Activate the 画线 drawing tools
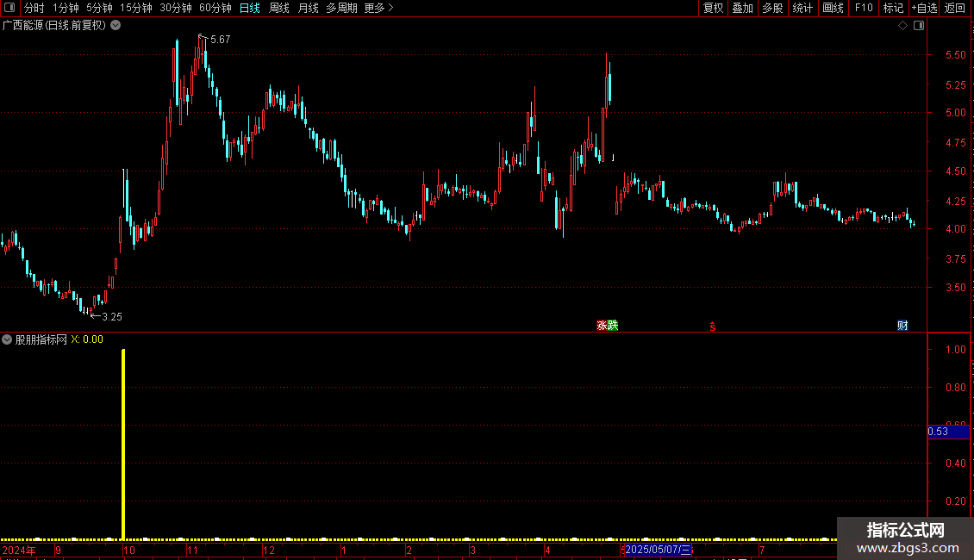The image size is (974, 560). (x=833, y=8)
